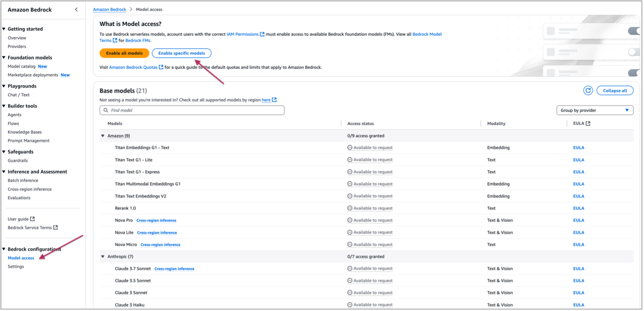644x311 pixels.
Task: Open Evaluations in the sidebar
Action: (19, 198)
